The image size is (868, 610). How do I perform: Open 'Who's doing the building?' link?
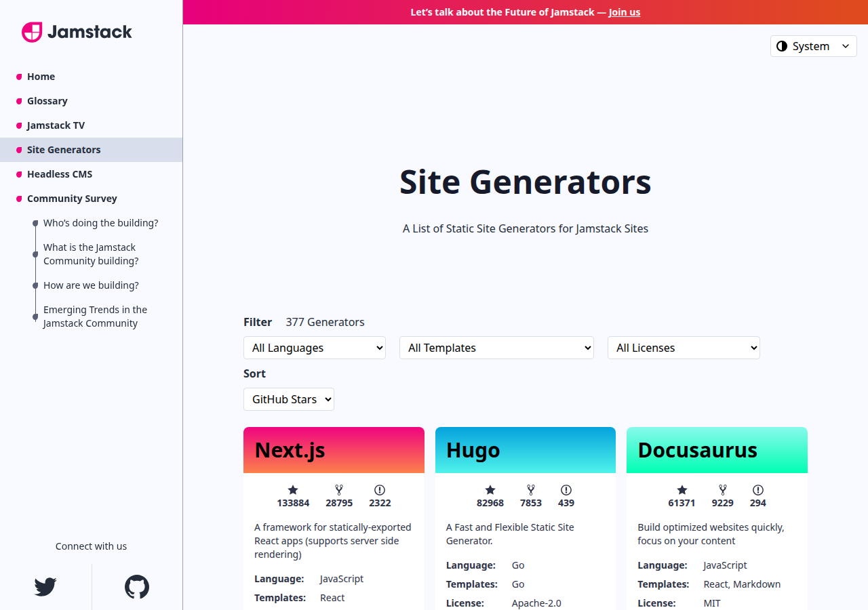100,223
